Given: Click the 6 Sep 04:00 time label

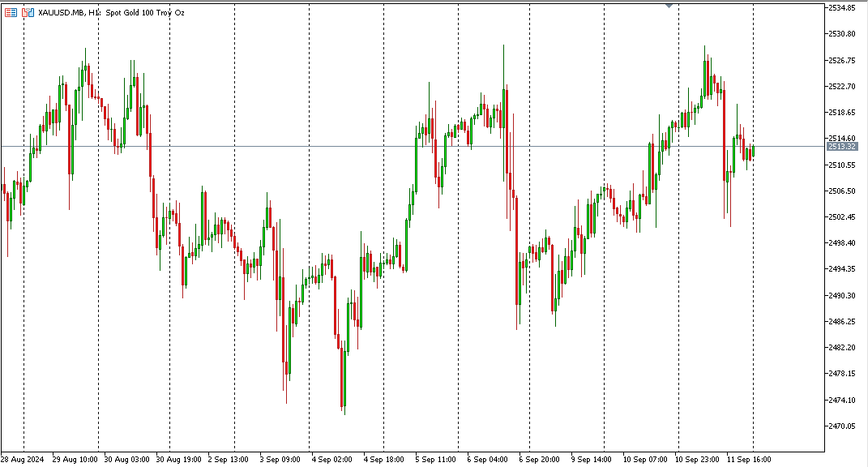Looking at the screenshot, I should (487, 459).
